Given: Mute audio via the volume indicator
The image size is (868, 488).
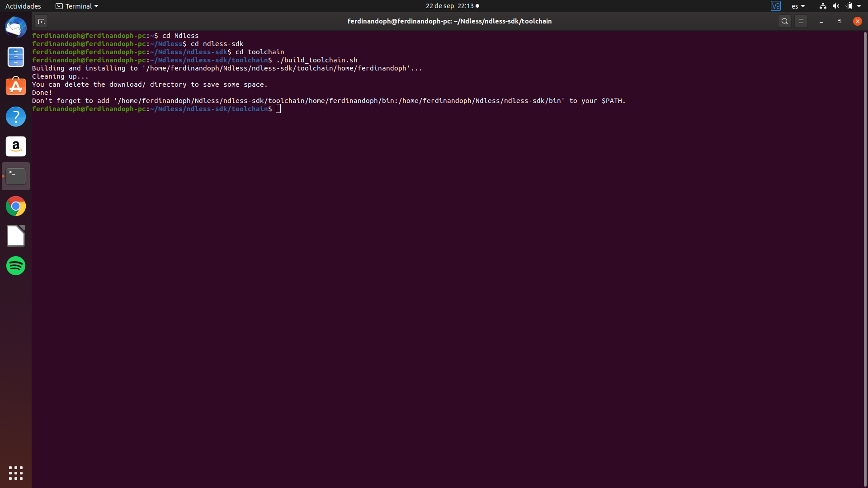Looking at the screenshot, I should coord(836,6).
